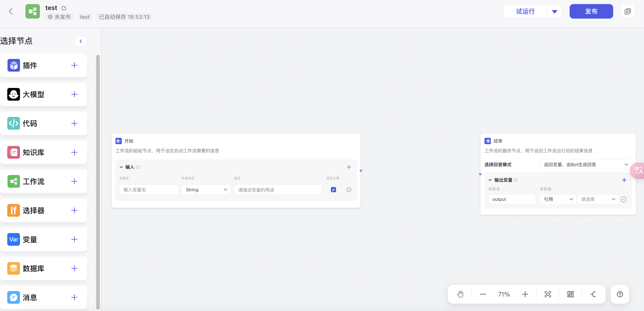Add a 插件 plugin node
The width and height of the screenshot is (644, 311).
pos(74,65)
